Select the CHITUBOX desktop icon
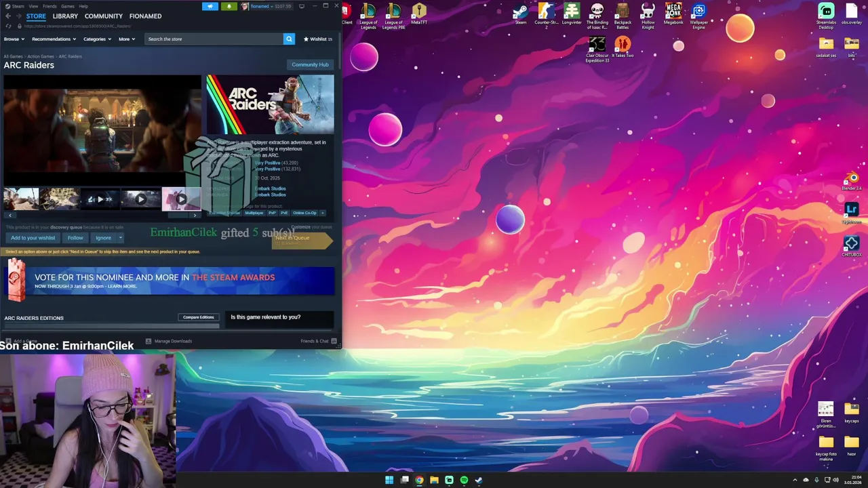Image resolution: width=868 pixels, height=488 pixels. click(852, 247)
